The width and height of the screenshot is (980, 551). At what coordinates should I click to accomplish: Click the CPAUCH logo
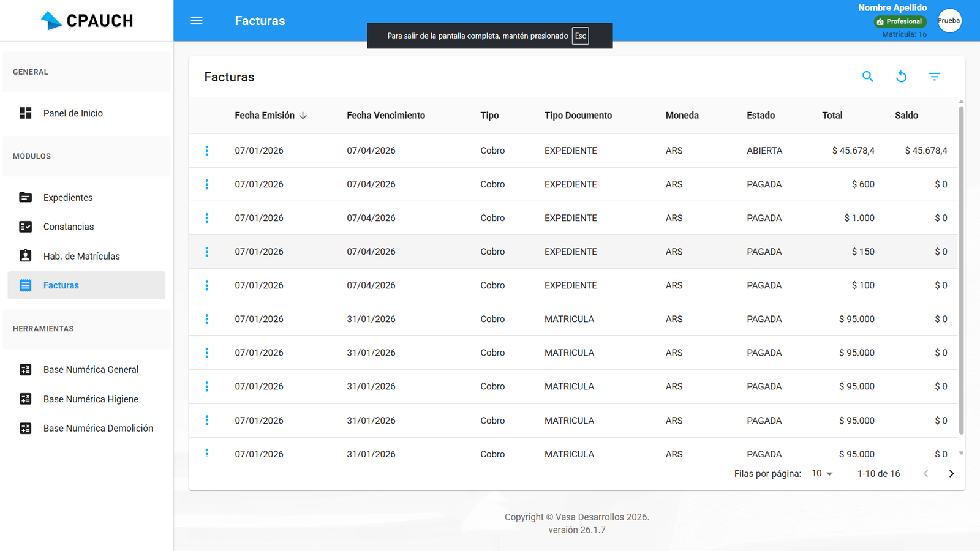pos(87,21)
